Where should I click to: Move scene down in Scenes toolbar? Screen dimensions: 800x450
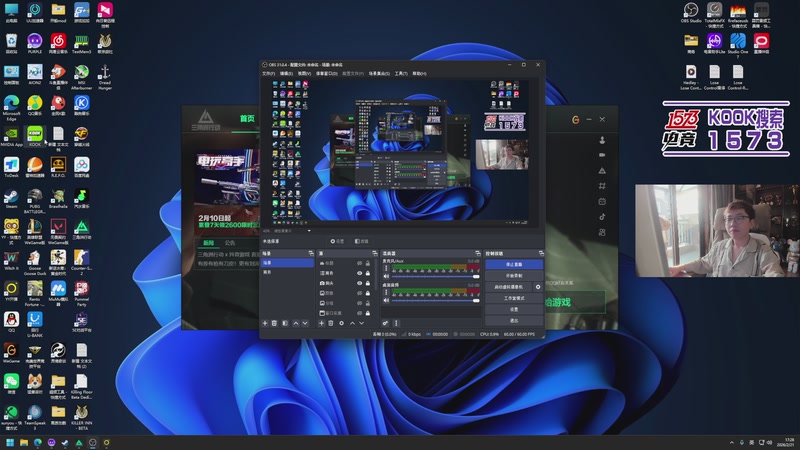click(x=305, y=323)
